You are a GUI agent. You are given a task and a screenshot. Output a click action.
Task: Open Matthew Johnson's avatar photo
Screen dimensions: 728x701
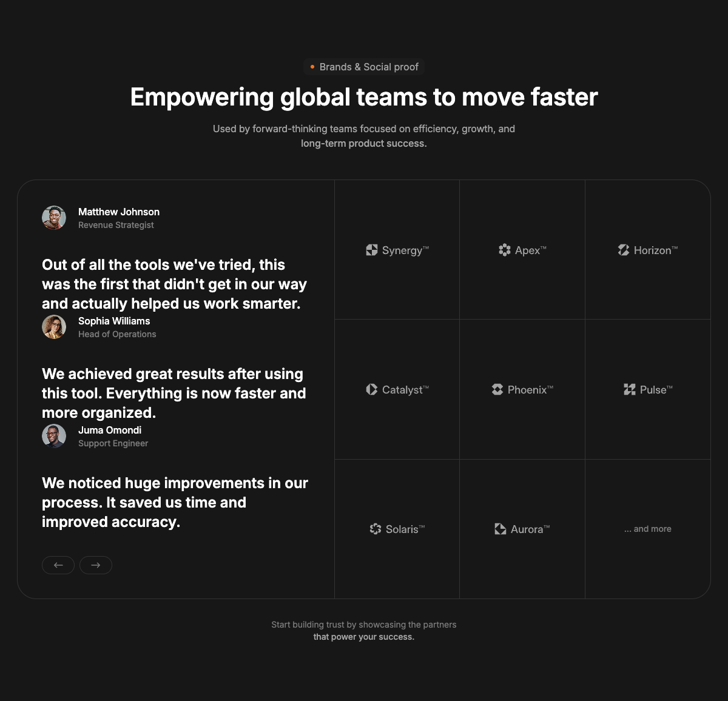point(54,218)
